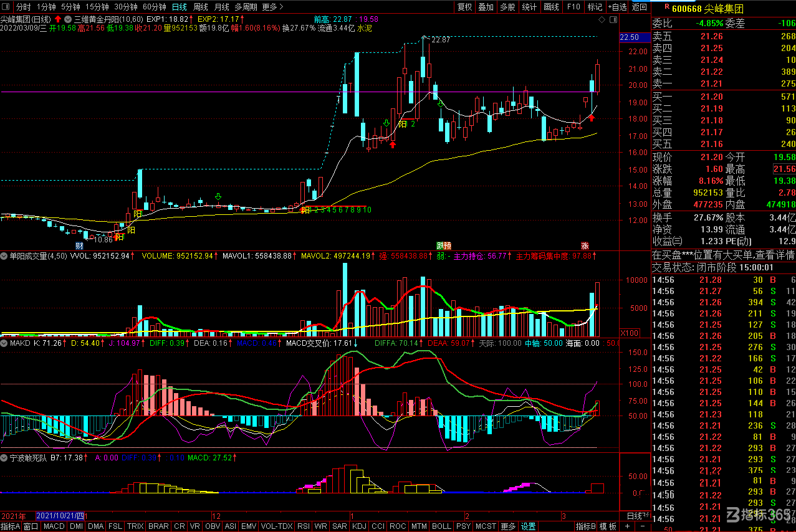Click the 涨 marker below the chart
The height and width of the screenshot is (532, 796).
[x=585, y=245]
